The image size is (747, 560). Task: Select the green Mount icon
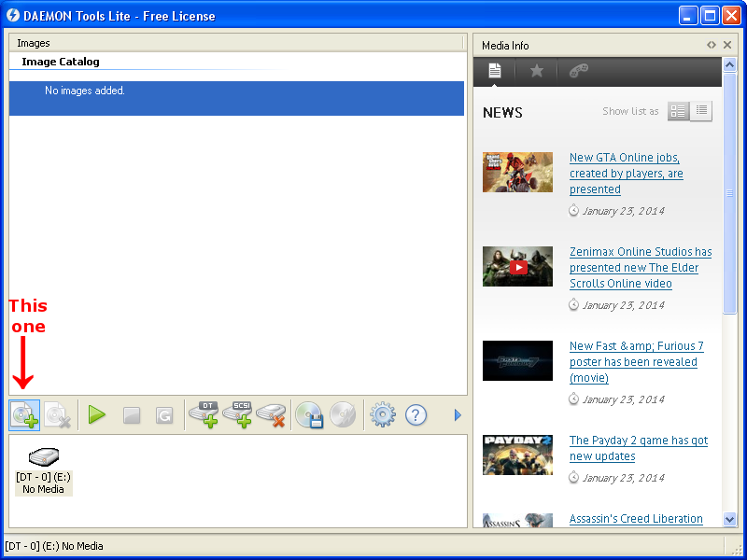point(96,414)
